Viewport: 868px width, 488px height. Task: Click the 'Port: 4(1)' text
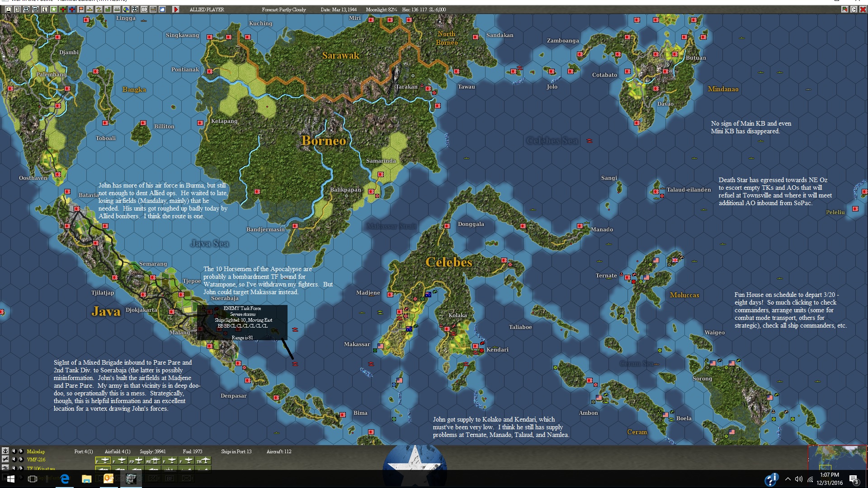click(x=84, y=451)
